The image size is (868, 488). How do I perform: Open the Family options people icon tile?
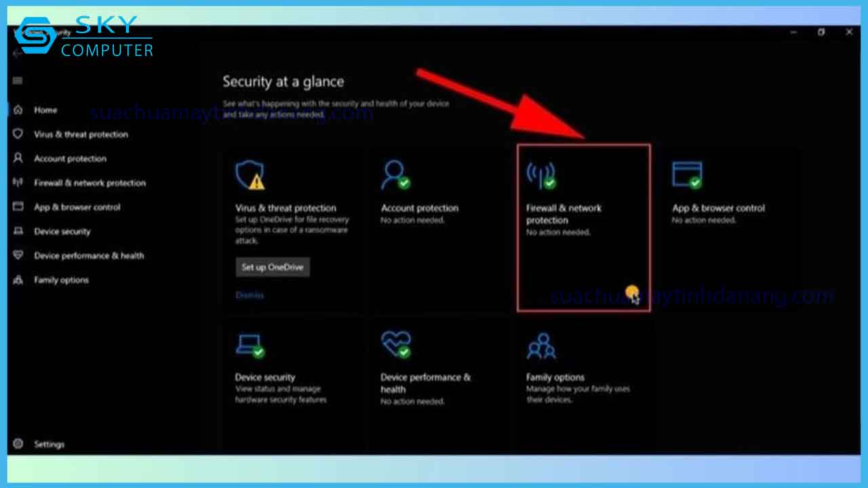(x=540, y=346)
